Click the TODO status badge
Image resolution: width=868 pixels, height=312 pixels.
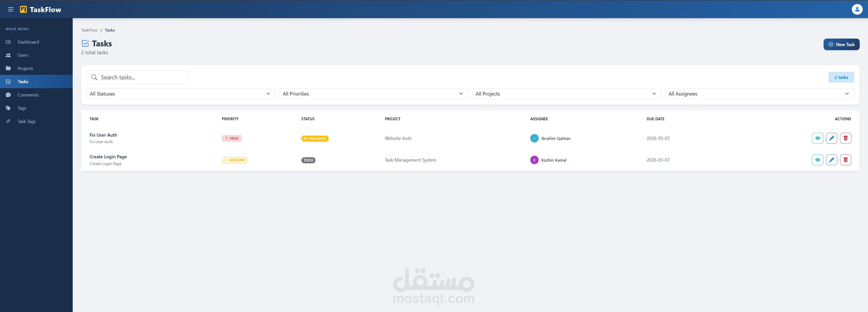coord(308,160)
